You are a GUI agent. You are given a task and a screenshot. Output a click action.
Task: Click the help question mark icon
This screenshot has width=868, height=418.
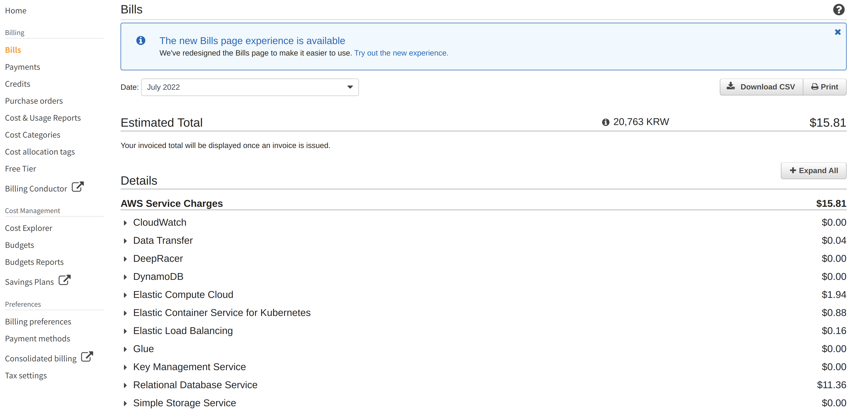[838, 10]
